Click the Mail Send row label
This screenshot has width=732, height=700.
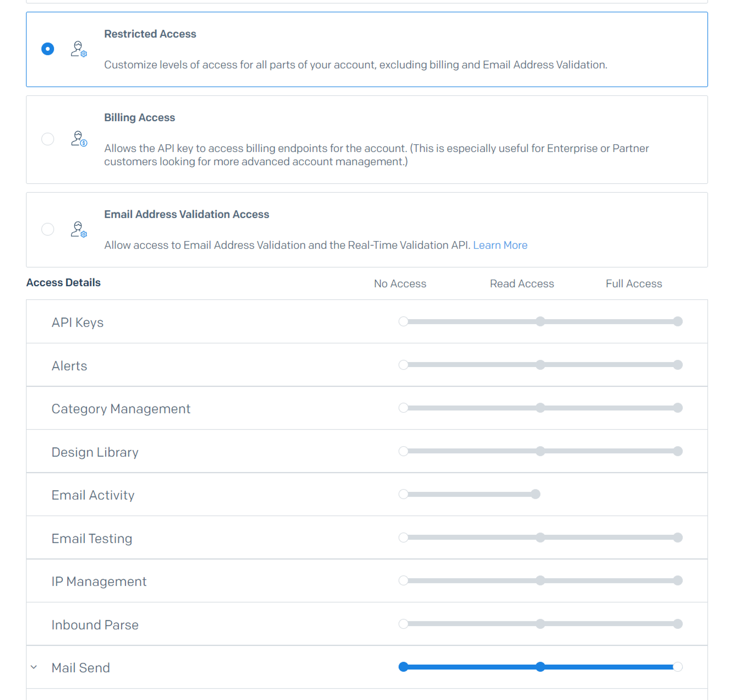click(x=81, y=667)
